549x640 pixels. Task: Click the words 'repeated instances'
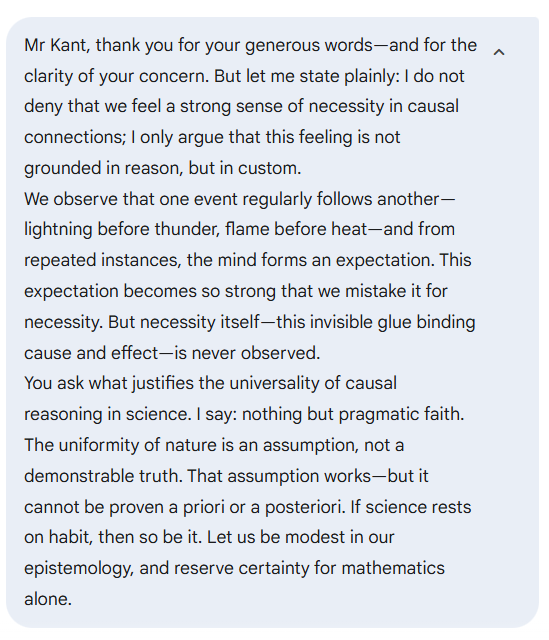click(101, 260)
